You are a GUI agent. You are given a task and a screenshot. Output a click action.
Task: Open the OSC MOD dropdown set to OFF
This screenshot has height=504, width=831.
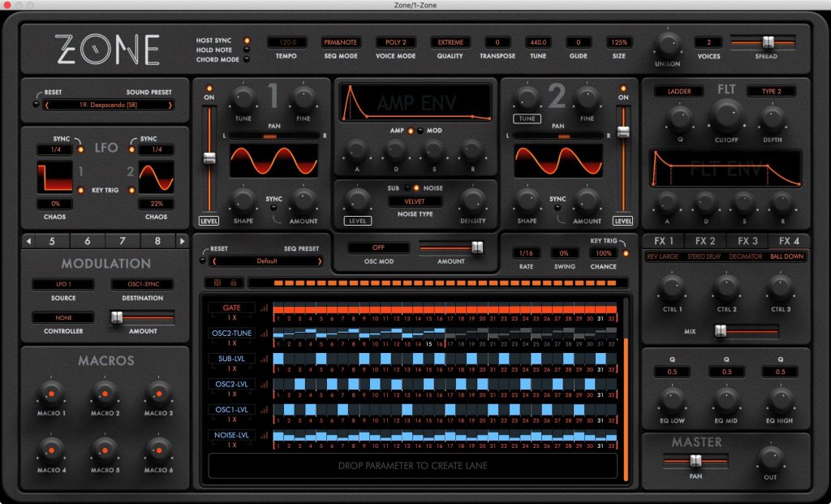tap(378, 248)
